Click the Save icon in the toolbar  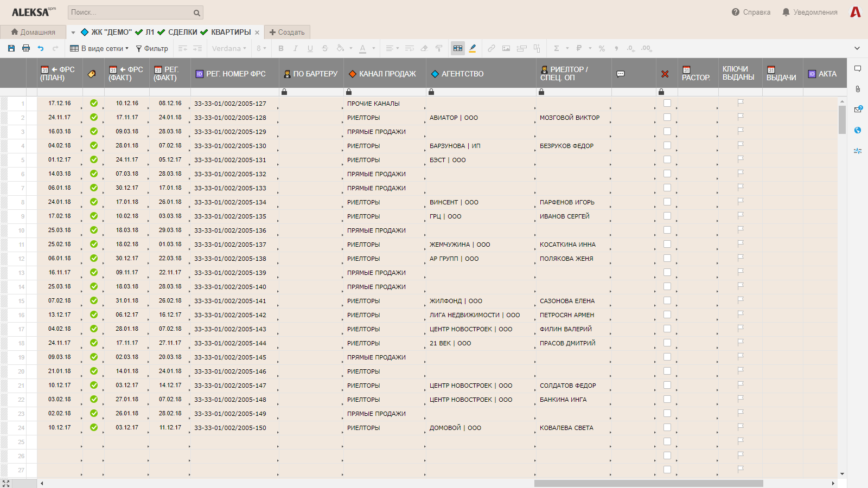[x=11, y=48]
